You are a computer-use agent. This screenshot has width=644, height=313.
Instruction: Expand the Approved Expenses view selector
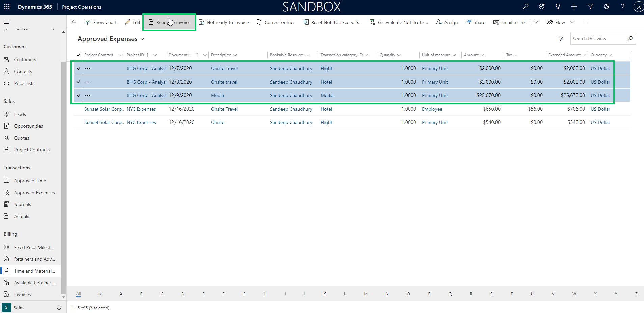click(142, 39)
